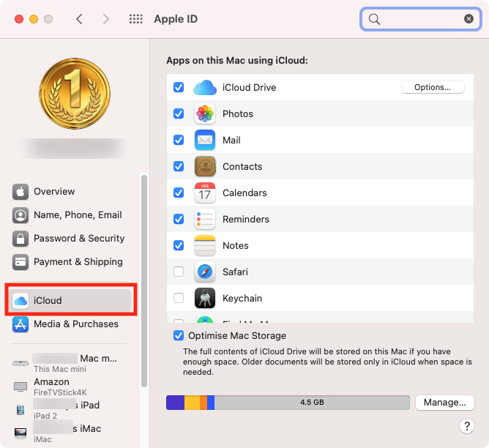
Task: Select the iMac device
Action: [x=71, y=433]
